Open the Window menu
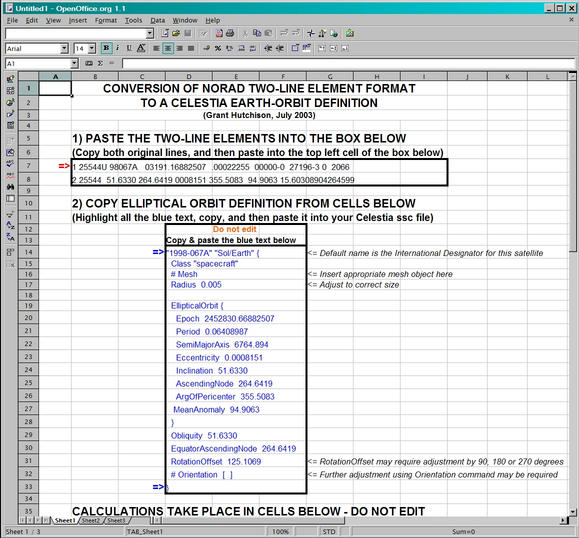Viewport: 579px width, 538px height. (185, 20)
